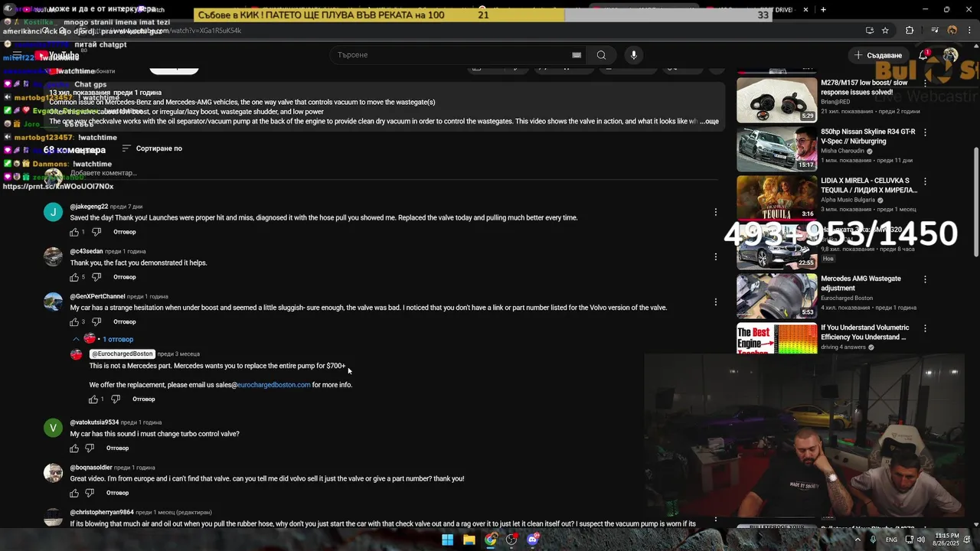Reply to boqnasoldier's comment
The image size is (980, 551).
[117, 494]
